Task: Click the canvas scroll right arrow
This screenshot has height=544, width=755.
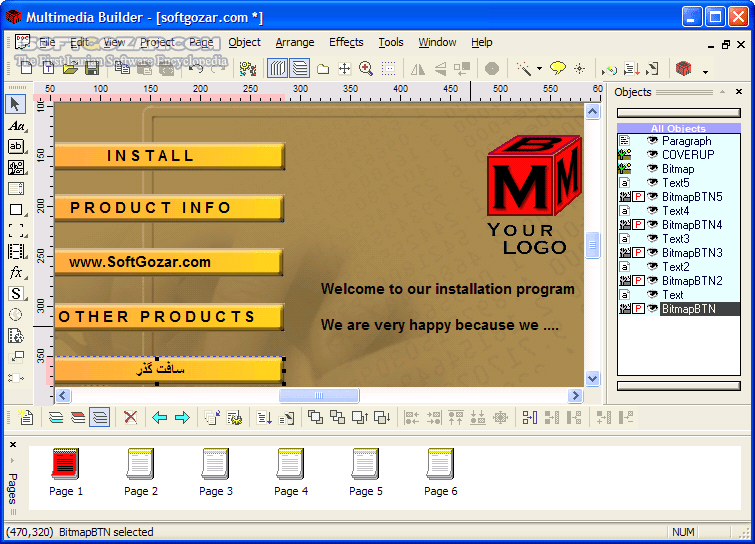Action: pos(575,395)
